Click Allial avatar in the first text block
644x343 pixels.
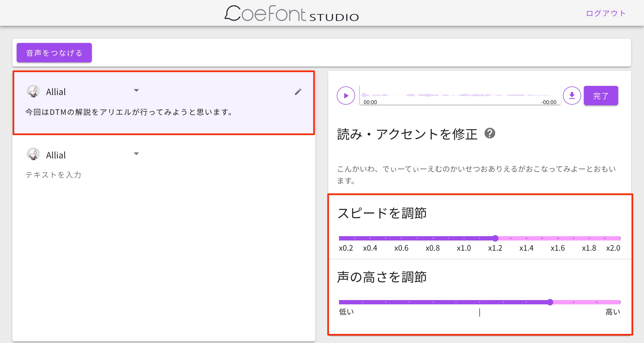pyautogui.click(x=33, y=91)
